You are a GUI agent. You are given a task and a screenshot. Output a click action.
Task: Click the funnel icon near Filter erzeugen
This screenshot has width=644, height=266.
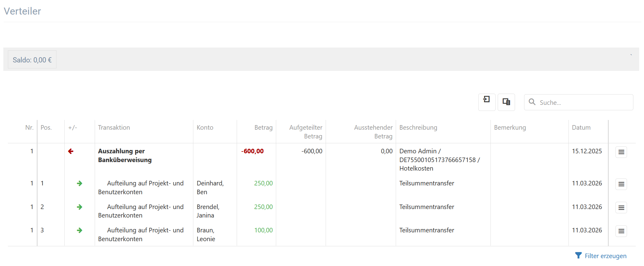click(578, 256)
